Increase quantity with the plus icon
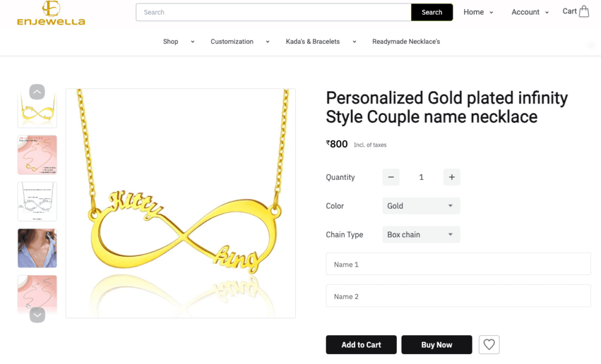Screen dimensions: 601x364 (451, 176)
